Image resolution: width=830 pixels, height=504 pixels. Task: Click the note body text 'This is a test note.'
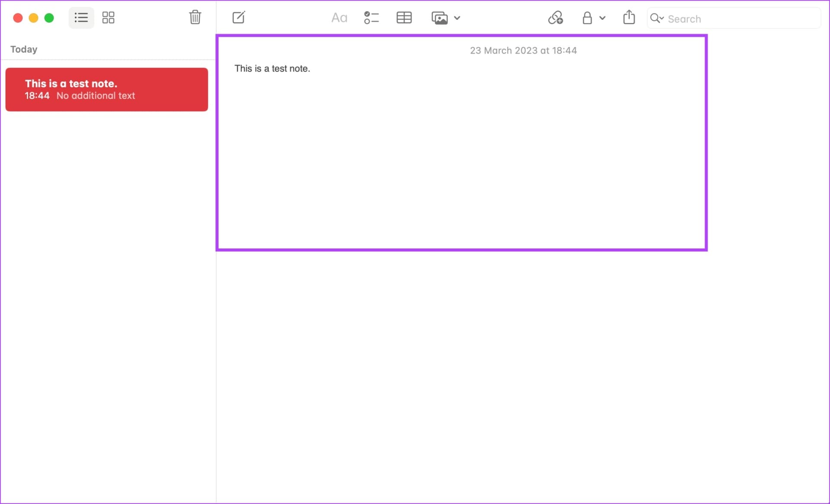tap(272, 68)
